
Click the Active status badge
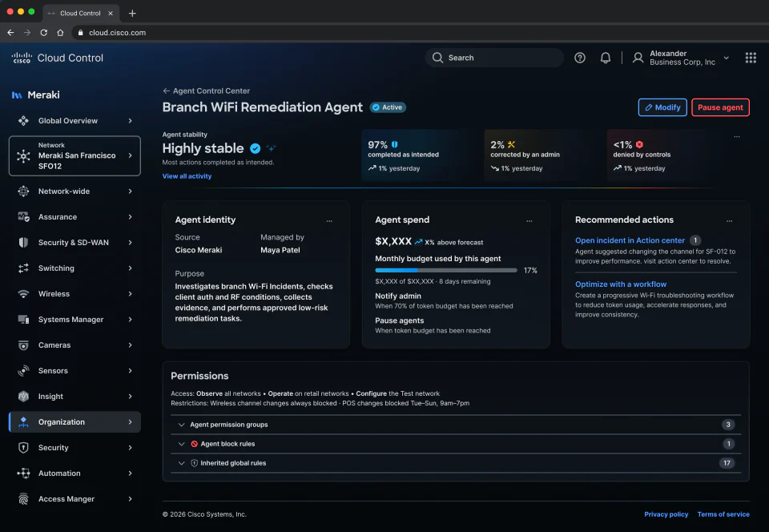coord(388,107)
